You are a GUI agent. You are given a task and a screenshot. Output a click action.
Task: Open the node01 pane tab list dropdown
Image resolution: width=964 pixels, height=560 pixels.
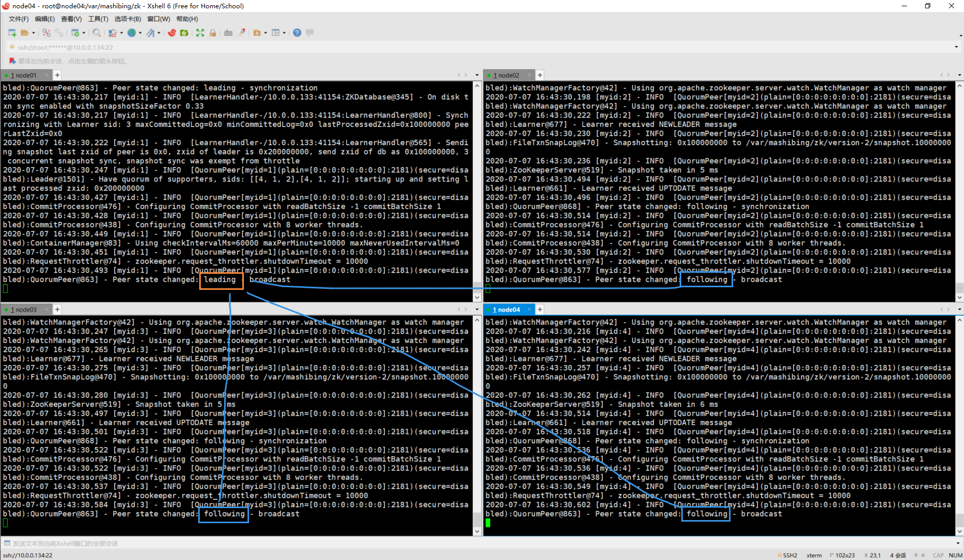point(477,75)
